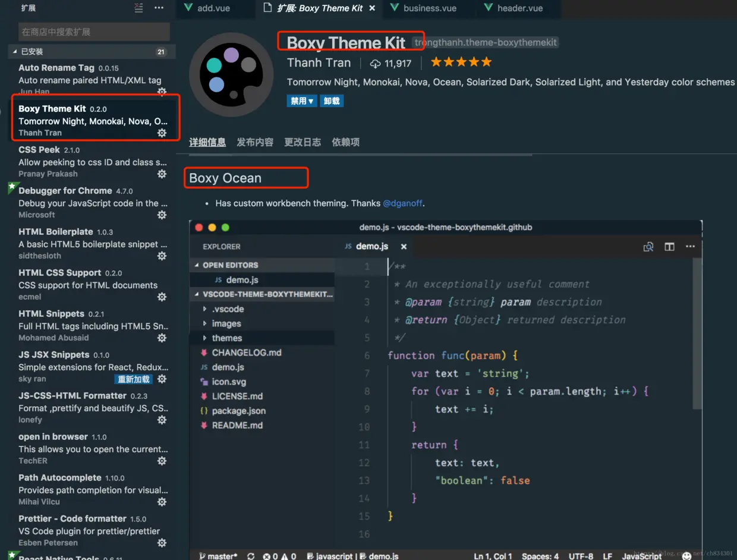
Task: Open extensions panel more actions menu
Action: click(x=159, y=8)
